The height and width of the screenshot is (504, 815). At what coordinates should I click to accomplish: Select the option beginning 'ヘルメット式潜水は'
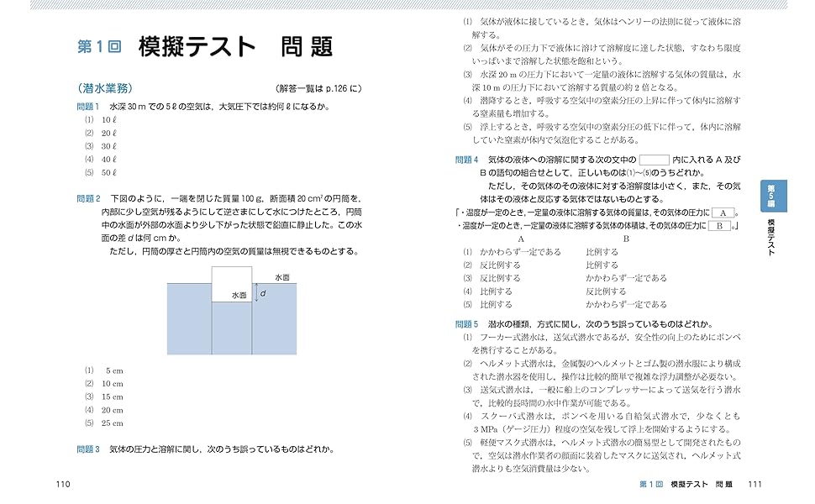[602, 370]
